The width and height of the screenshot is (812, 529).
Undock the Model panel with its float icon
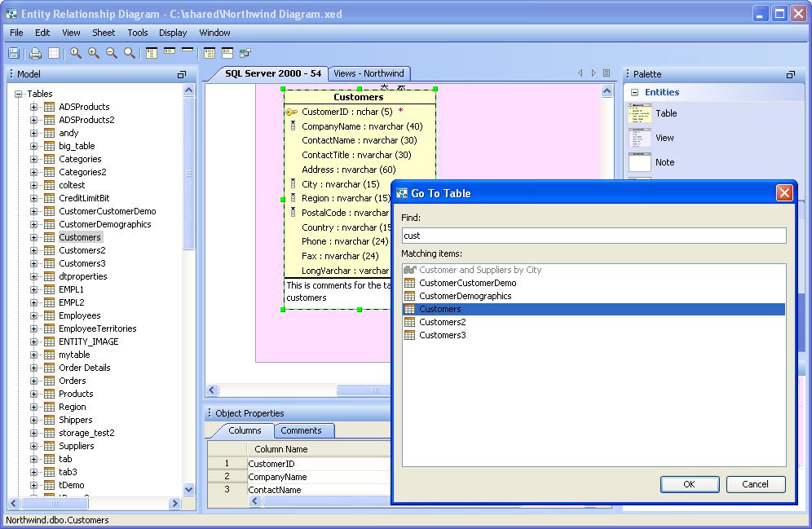coord(182,74)
